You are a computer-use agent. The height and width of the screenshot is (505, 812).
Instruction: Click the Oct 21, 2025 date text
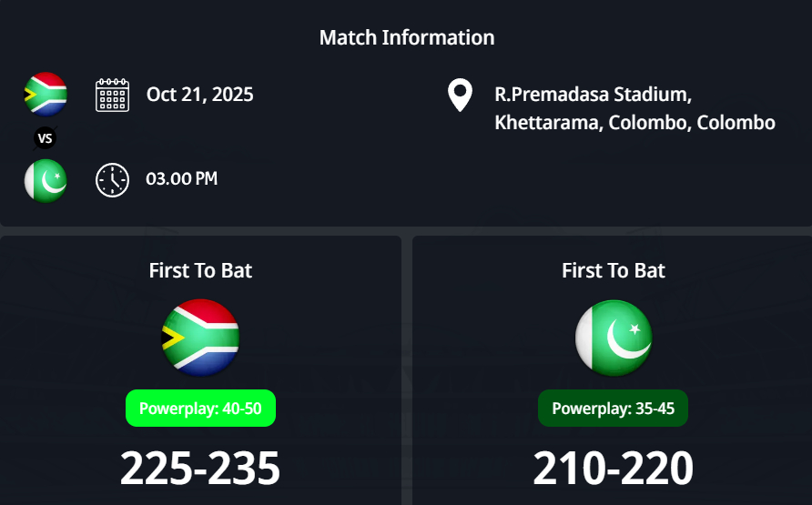(x=200, y=95)
